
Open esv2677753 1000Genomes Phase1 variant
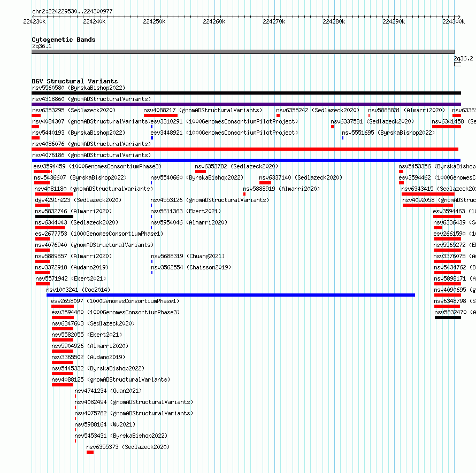[99, 234]
